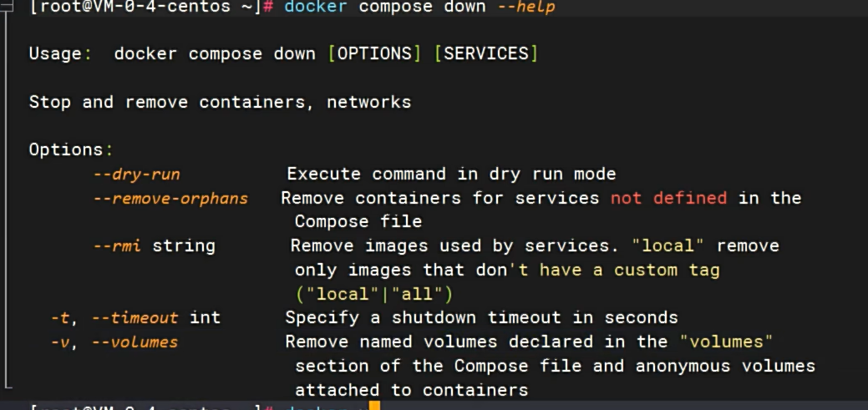Image resolution: width=868 pixels, height=410 pixels.
Task: Click the word 'docker' in the top command
Action: (316, 8)
